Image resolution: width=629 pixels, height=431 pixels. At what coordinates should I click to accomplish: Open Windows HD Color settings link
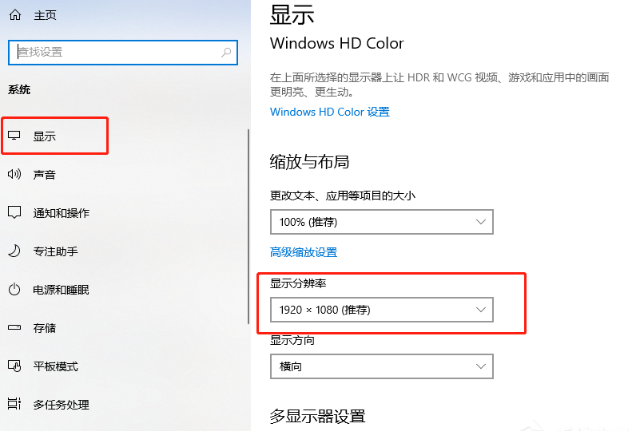tap(329, 112)
